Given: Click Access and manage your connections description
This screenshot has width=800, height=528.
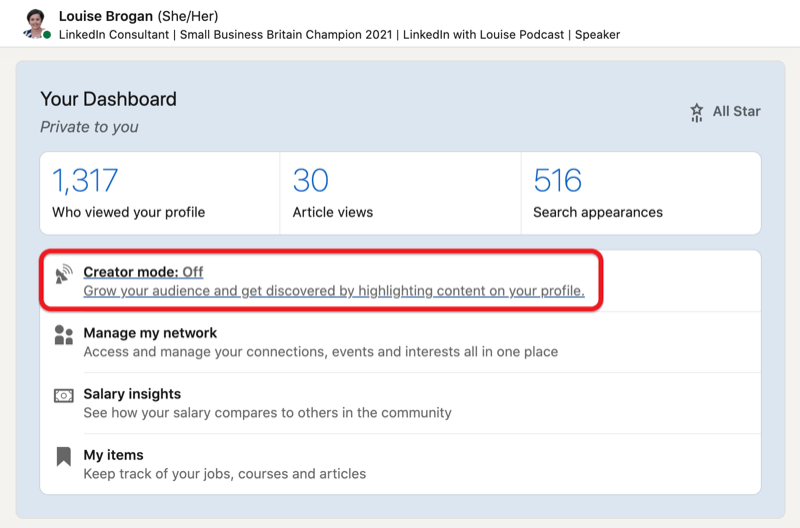Looking at the screenshot, I should pos(320,352).
